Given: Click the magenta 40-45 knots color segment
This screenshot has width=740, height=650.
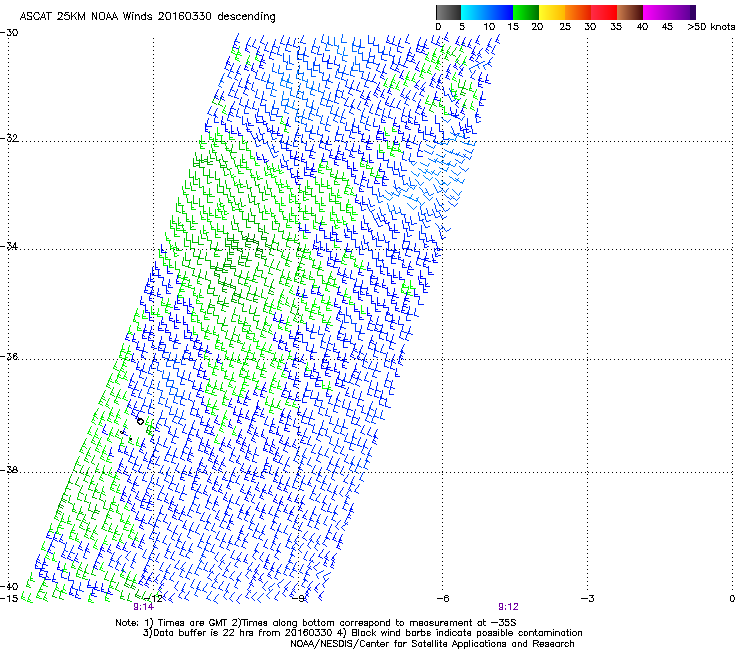Looking at the screenshot, I should coord(656,12).
